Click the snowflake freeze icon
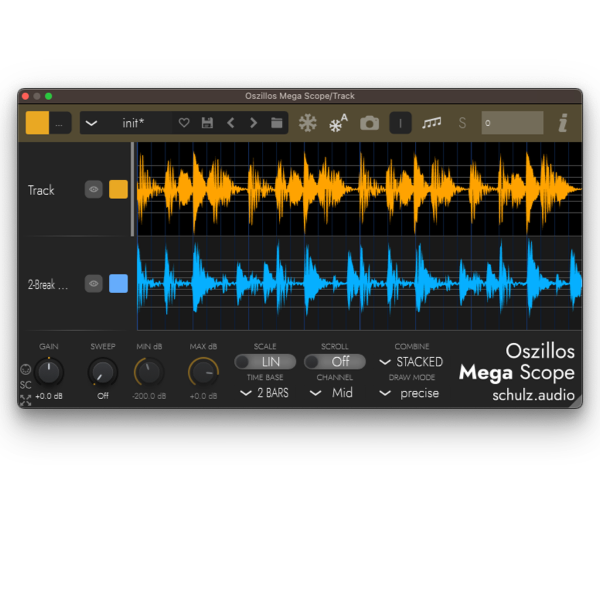Viewport: 600px width, 600px height. point(308,123)
